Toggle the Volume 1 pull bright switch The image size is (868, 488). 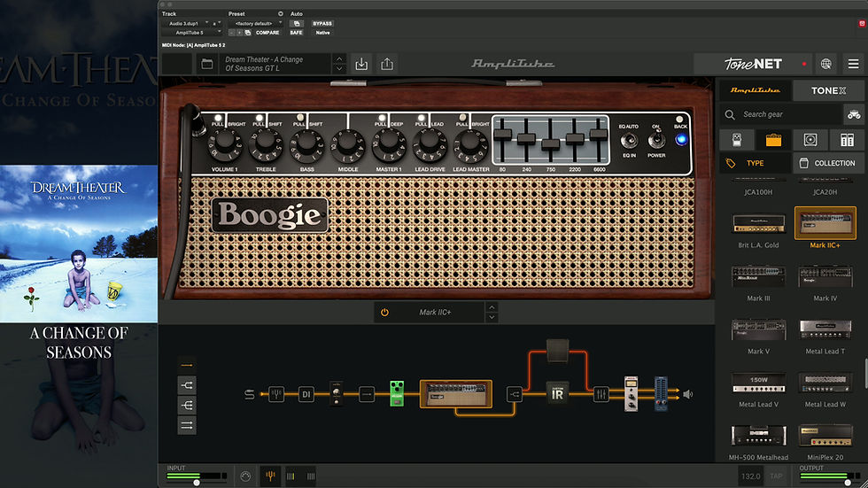218,119
